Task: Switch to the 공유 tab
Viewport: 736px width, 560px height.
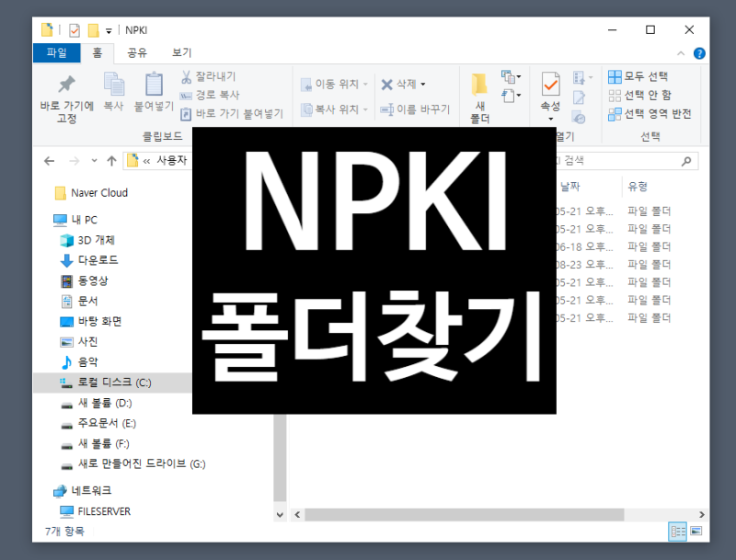Action: pyautogui.click(x=137, y=53)
